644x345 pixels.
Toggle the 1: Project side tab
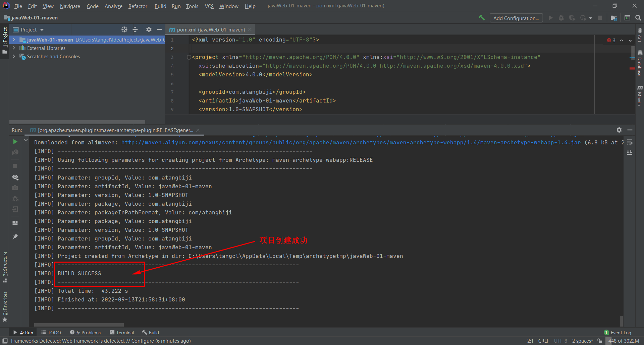point(5,40)
